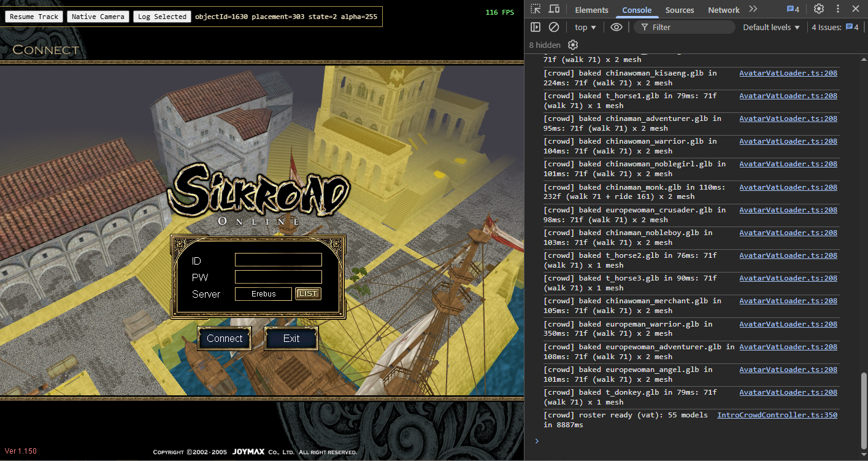Open source link for t_horse2.glb log
This screenshot has height=461, width=868.
tap(788, 255)
